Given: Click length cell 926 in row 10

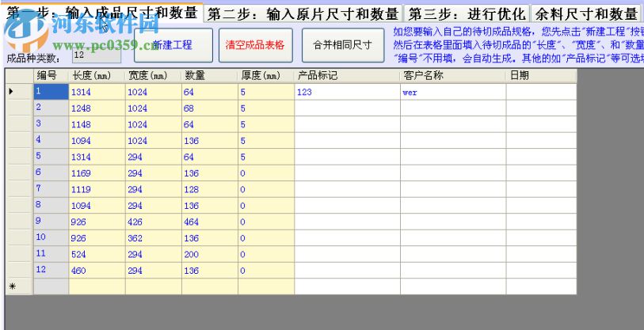Looking at the screenshot, I should [x=97, y=237].
